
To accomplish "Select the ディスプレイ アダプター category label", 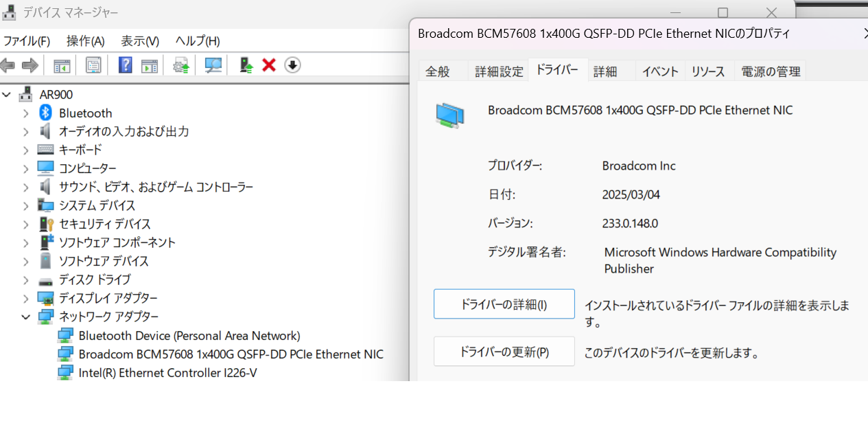I will click(108, 299).
